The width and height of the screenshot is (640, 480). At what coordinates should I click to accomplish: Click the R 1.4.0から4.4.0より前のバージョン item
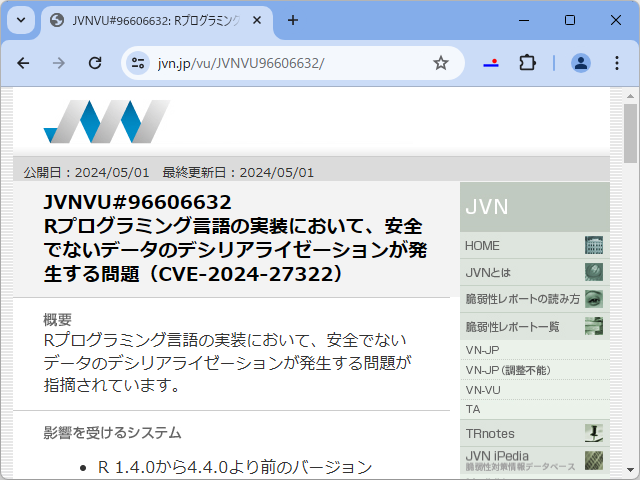click(235, 467)
